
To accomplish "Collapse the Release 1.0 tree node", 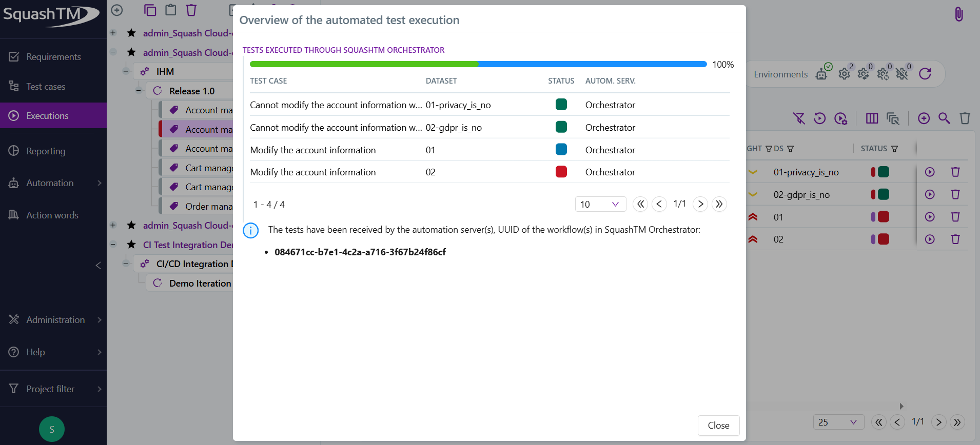I will (x=139, y=91).
